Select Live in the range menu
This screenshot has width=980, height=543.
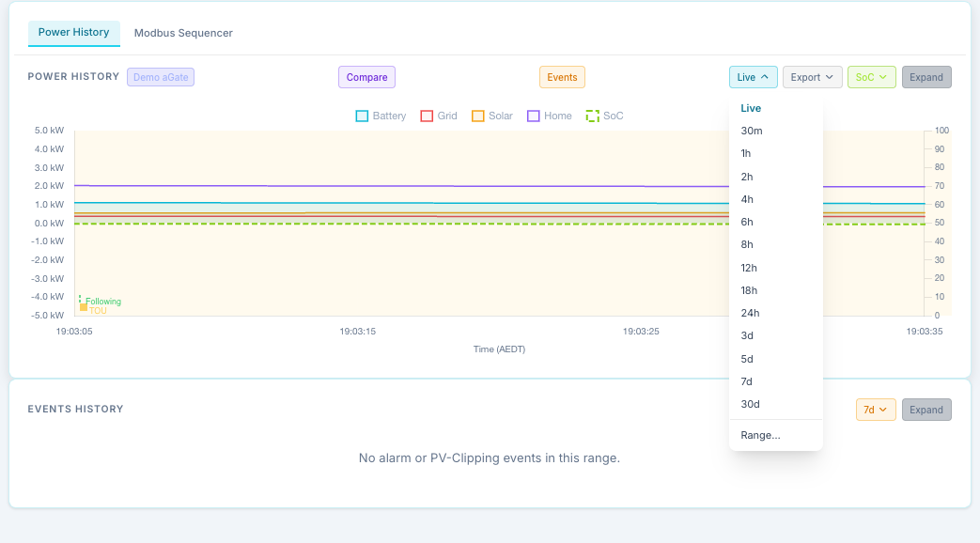point(775,108)
